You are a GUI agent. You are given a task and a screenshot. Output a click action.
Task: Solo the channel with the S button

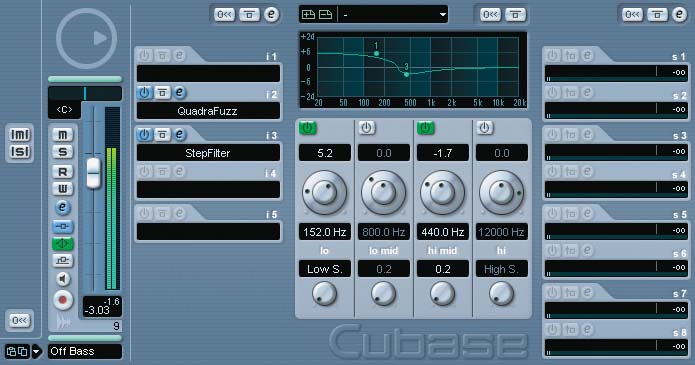62,152
